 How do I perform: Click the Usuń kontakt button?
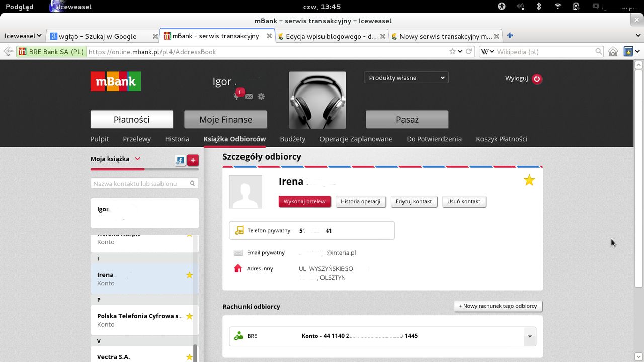pos(464,201)
